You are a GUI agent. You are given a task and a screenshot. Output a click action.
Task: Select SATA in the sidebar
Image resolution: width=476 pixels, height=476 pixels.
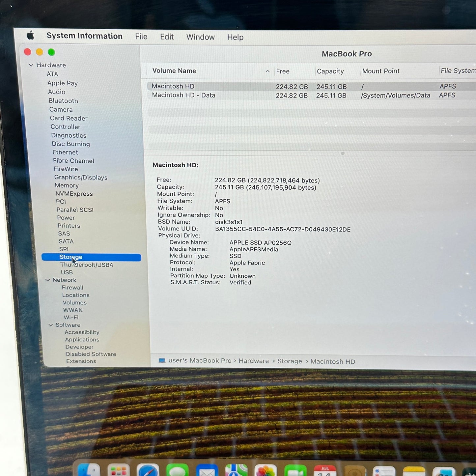[66, 241]
